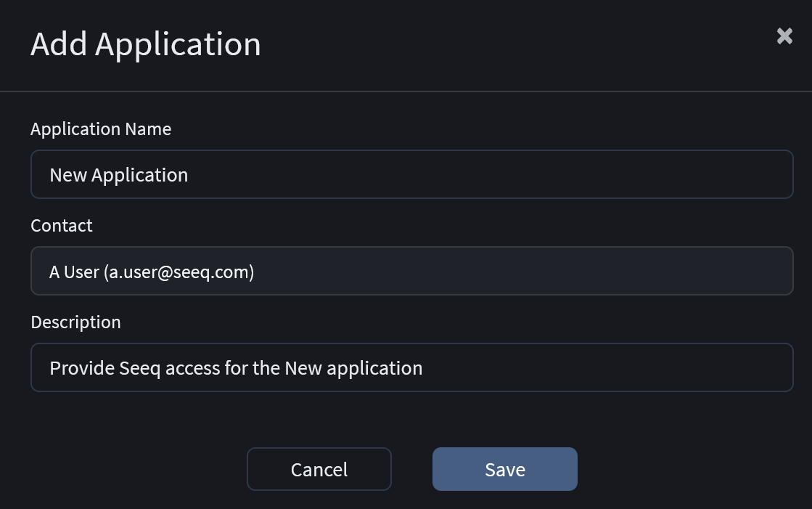Screen dimensions: 812x509
Task: Click the a.user@seeq.com email text
Action: pyautogui.click(x=179, y=272)
